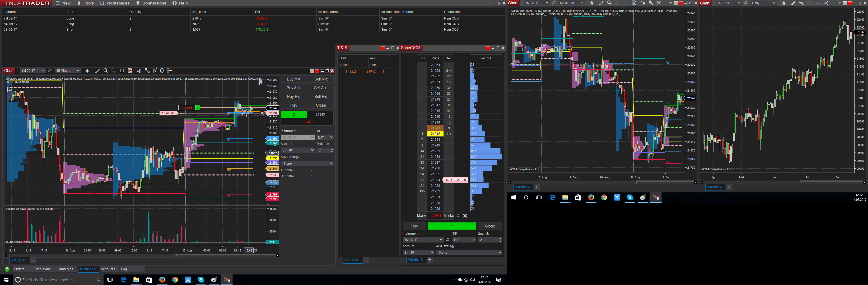Toggle crosshair in the 60 Minute chart
The width and height of the screenshot is (868, 285).
pyautogui.click(x=626, y=3)
